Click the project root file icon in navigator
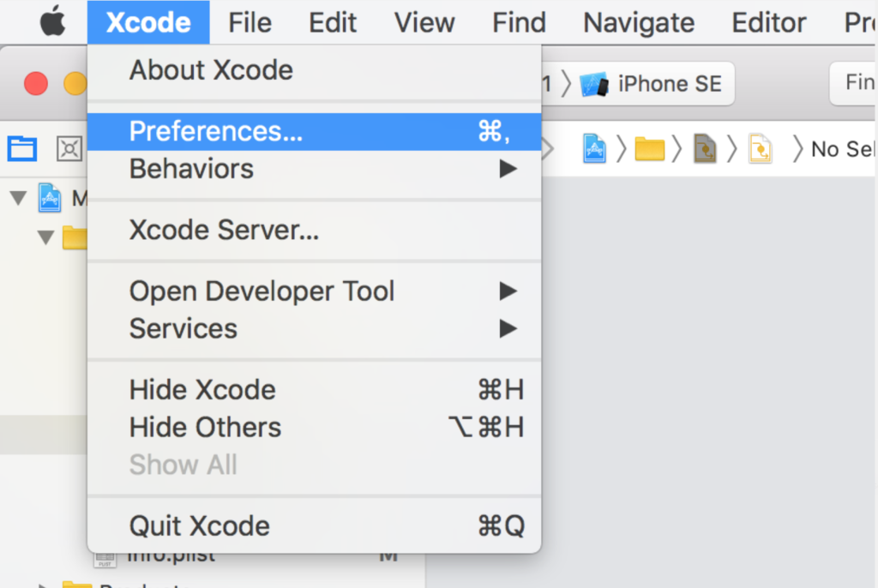 click(x=51, y=199)
